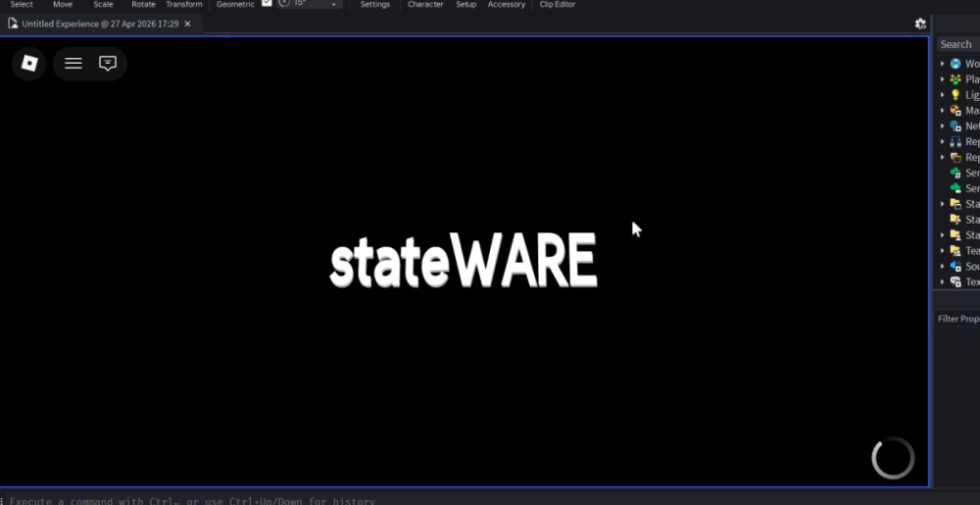Expand the Lighting tree node arrow
The height and width of the screenshot is (505, 980).
(x=943, y=95)
